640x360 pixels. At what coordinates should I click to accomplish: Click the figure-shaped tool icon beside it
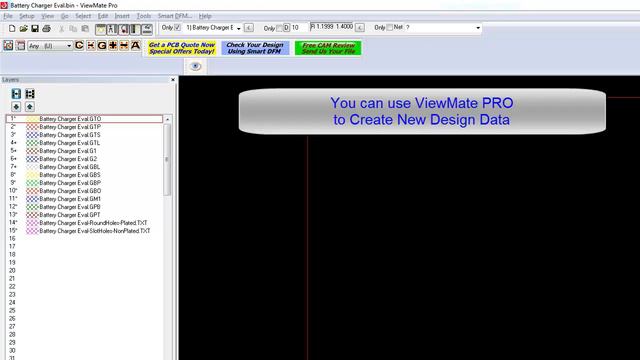(112, 29)
